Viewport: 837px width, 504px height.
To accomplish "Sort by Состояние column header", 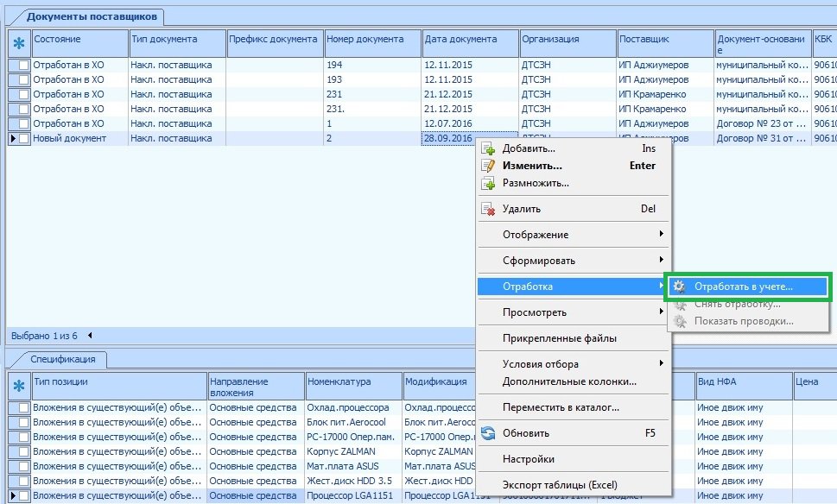I will coord(80,43).
